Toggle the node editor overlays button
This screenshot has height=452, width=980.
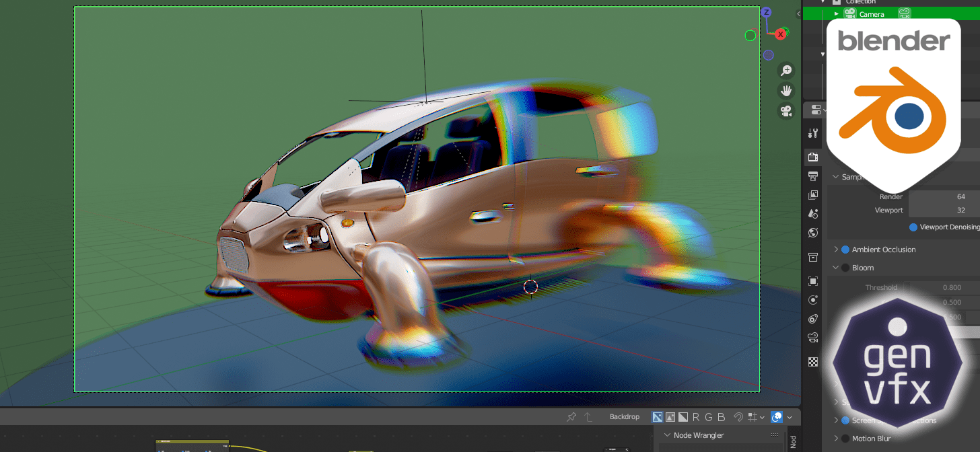click(x=777, y=417)
